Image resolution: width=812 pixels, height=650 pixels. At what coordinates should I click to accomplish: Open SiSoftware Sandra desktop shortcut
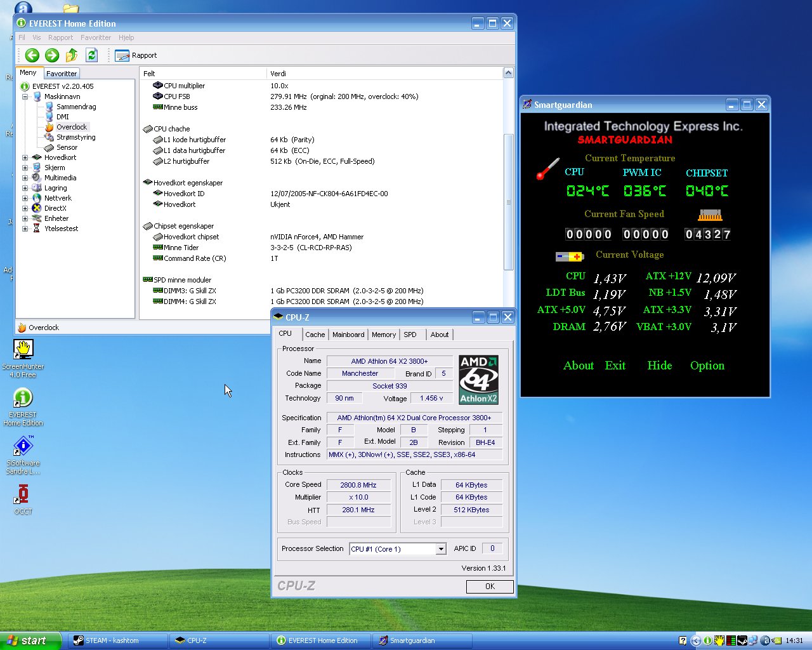coord(23,454)
